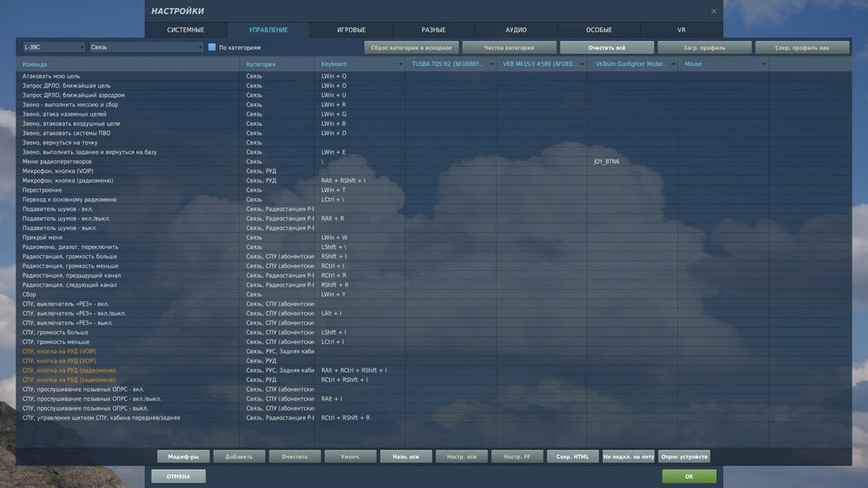The width and height of the screenshot is (868, 488).
Task: Confirm settings with the green OK button
Action: (689, 477)
